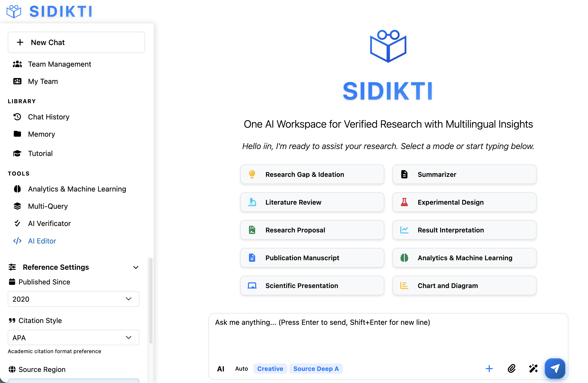Click the SIDIKTI title in header
The height and width of the screenshot is (383, 588).
(x=61, y=12)
